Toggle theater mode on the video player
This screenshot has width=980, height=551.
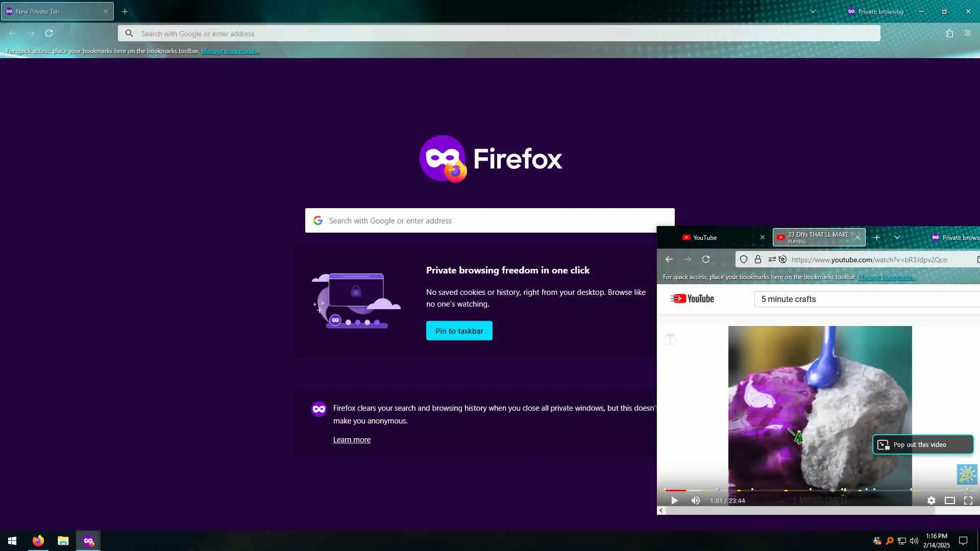[x=949, y=500]
